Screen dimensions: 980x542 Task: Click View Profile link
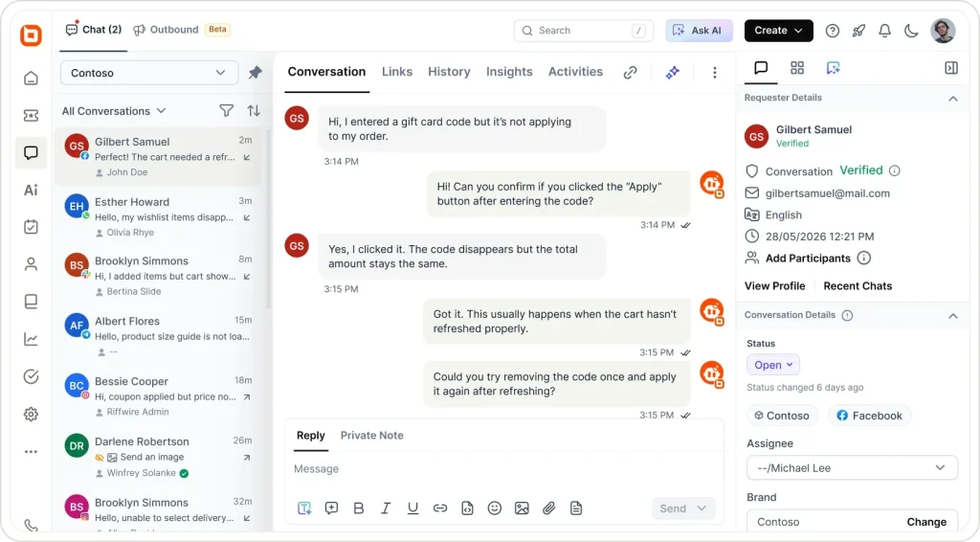(x=774, y=285)
